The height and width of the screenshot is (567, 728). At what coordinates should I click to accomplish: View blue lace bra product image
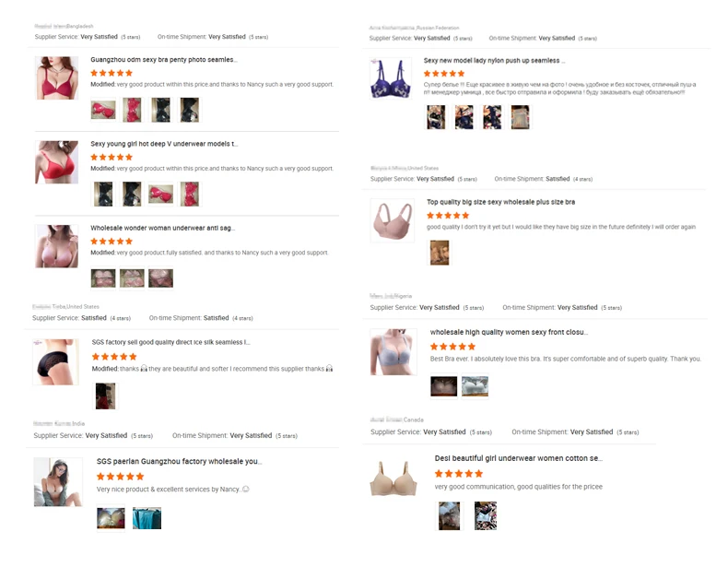pyautogui.click(x=391, y=78)
